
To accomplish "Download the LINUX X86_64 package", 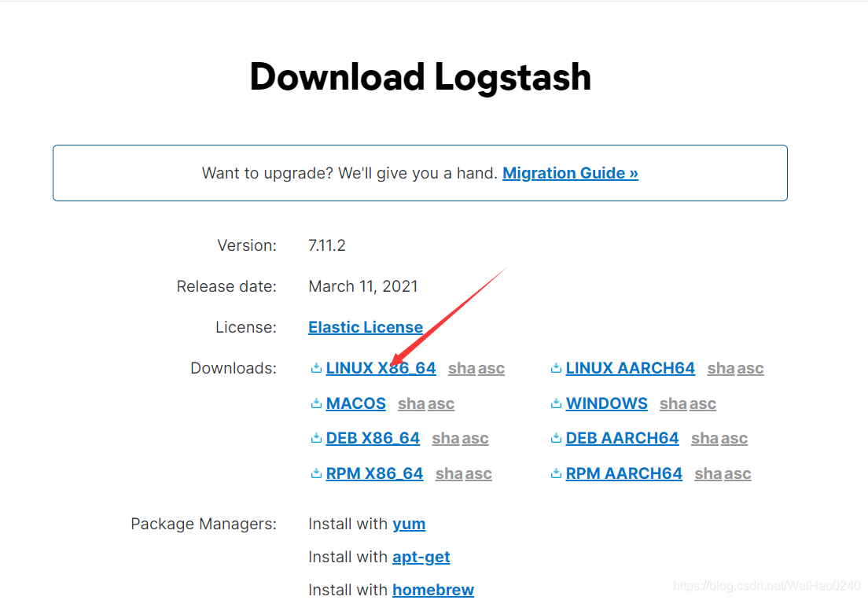I will pos(381,368).
